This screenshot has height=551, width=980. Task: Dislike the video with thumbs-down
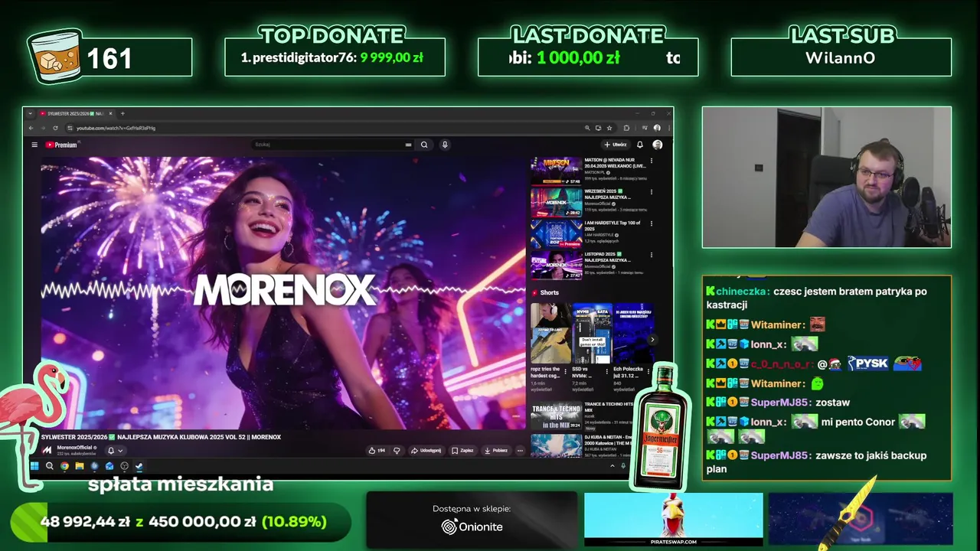pyautogui.click(x=397, y=451)
